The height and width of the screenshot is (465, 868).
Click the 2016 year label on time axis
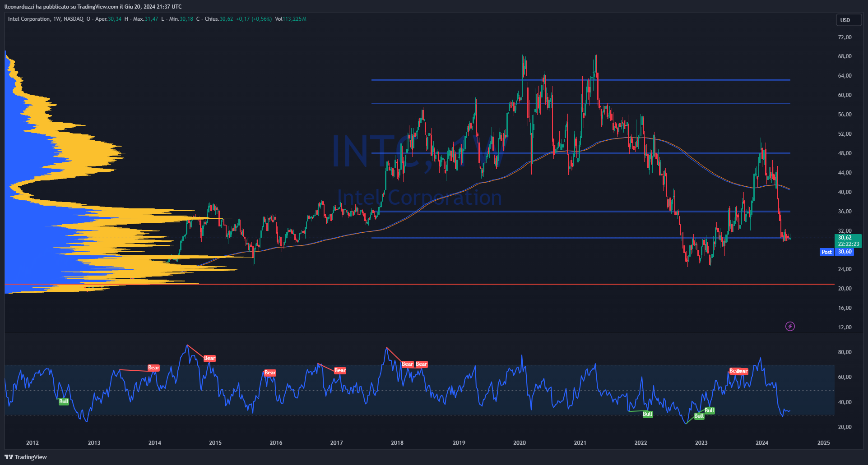(x=276, y=443)
